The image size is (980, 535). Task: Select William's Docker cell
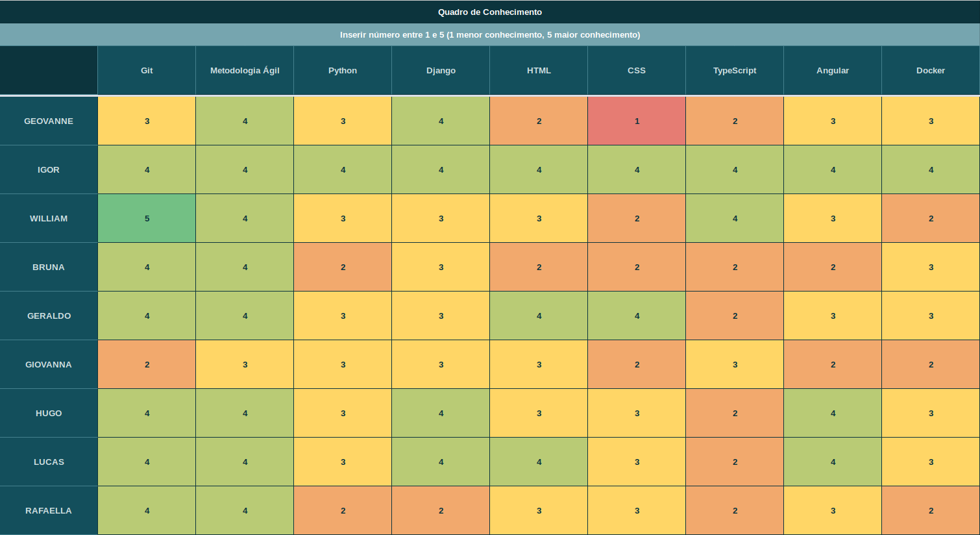coord(931,218)
